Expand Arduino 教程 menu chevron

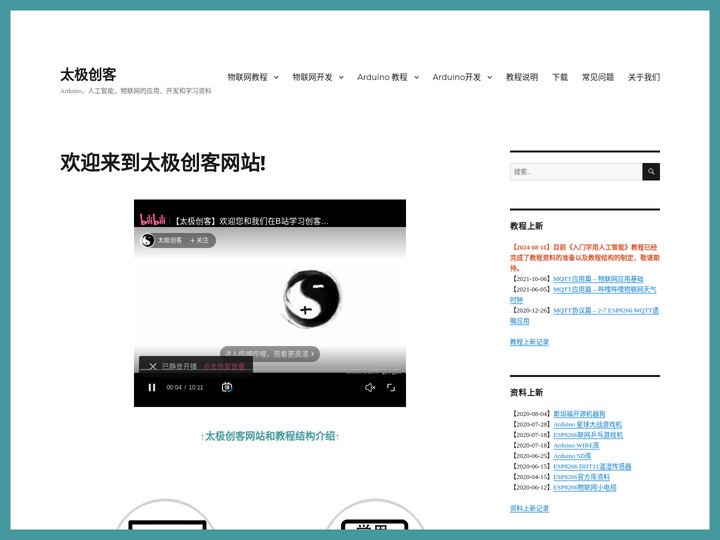coord(416,77)
